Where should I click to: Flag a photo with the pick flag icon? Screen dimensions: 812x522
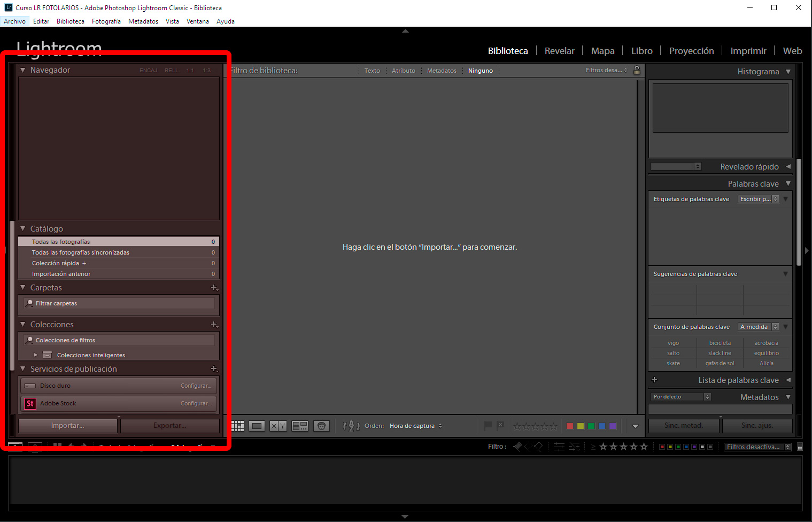pyautogui.click(x=487, y=426)
